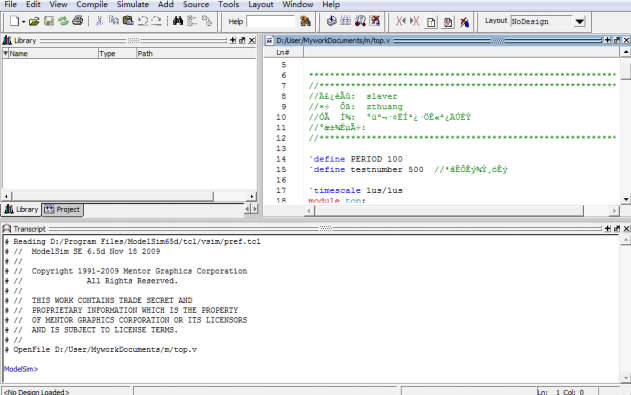The width and height of the screenshot is (631, 395).
Task: Click the Copy icon
Action: pyautogui.click(x=114, y=21)
